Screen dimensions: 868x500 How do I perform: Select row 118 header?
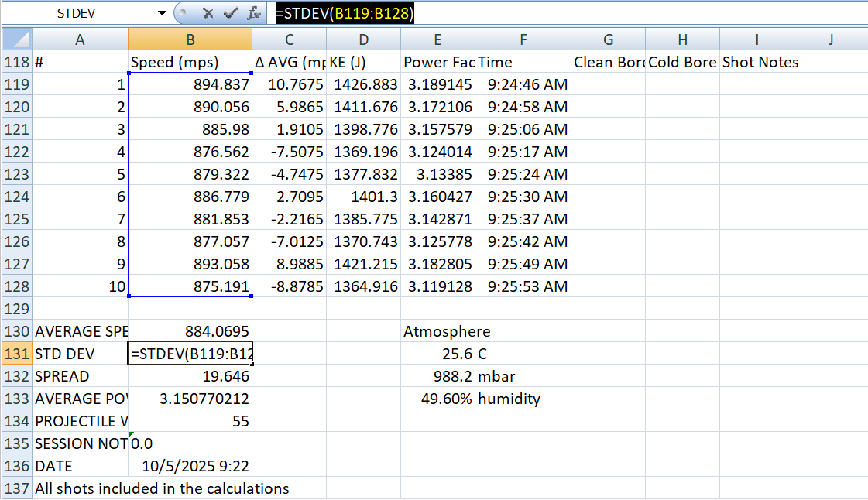click(16, 62)
